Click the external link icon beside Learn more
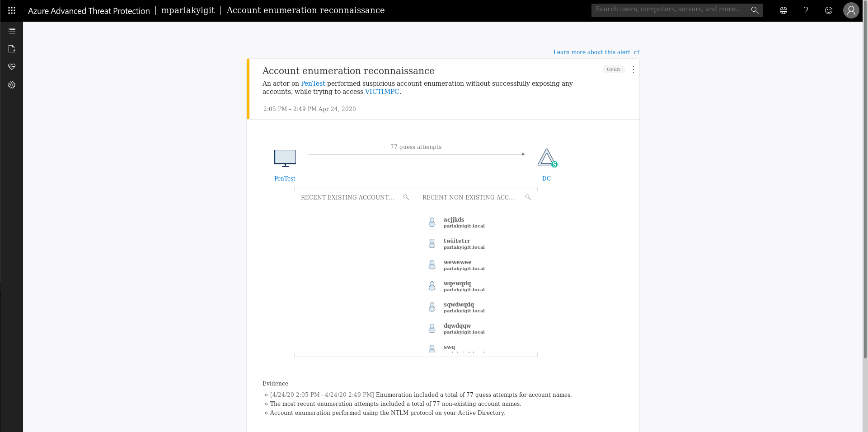Viewport: 868px width, 432px height. click(x=637, y=52)
